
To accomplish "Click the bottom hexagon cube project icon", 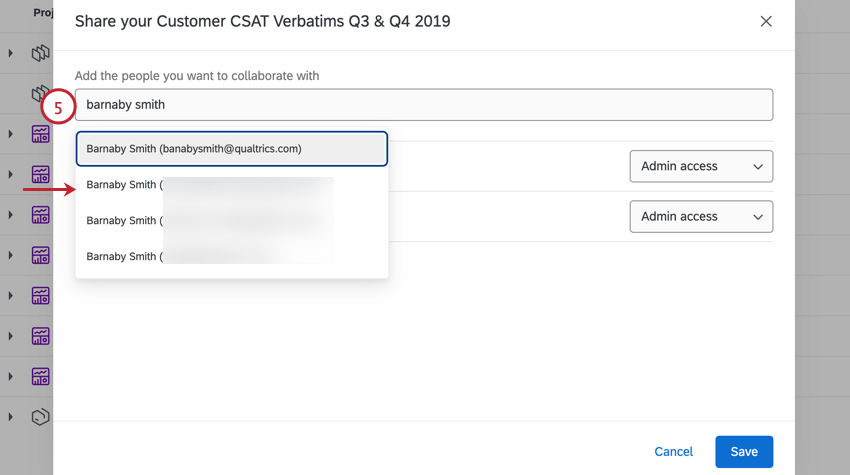I will point(40,417).
